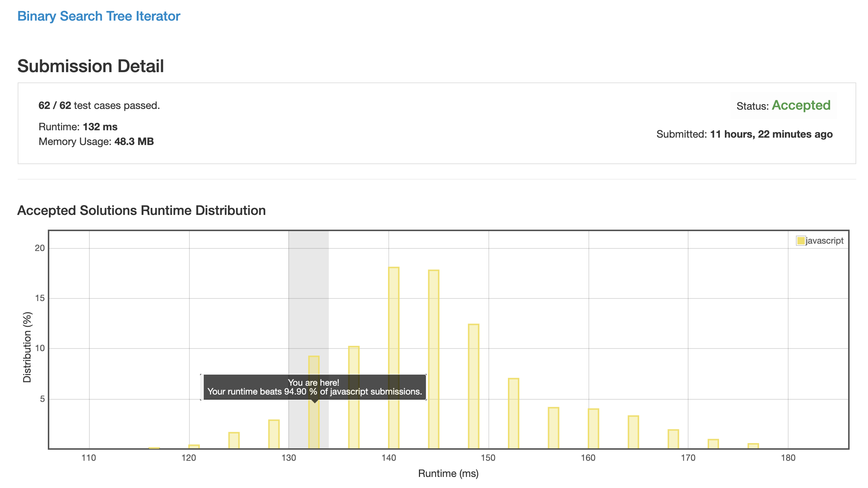Click the distribution bar near 168 ms
This screenshot has height=488, width=868.
point(673,439)
